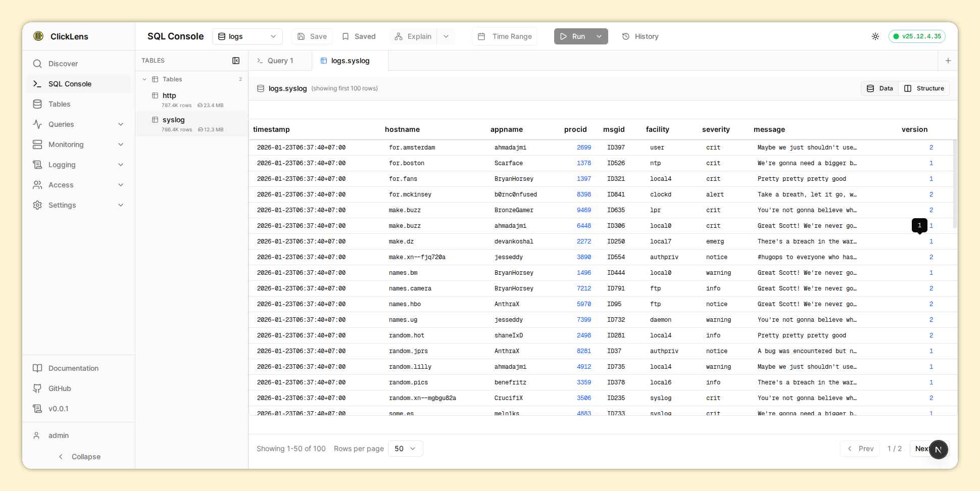Go to Discover page
Image resolution: width=980 pixels, height=491 pixels.
pyautogui.click(x=63, y=64)
